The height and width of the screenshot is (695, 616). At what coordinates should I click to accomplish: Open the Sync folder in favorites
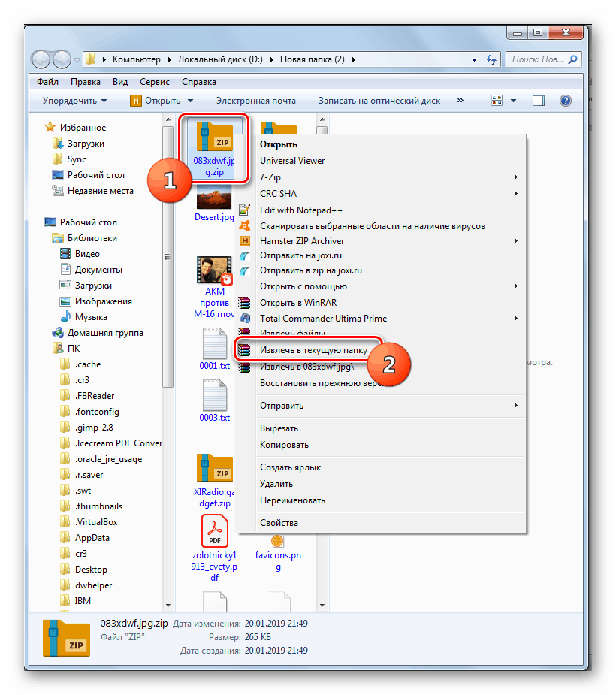pos(77,159)
